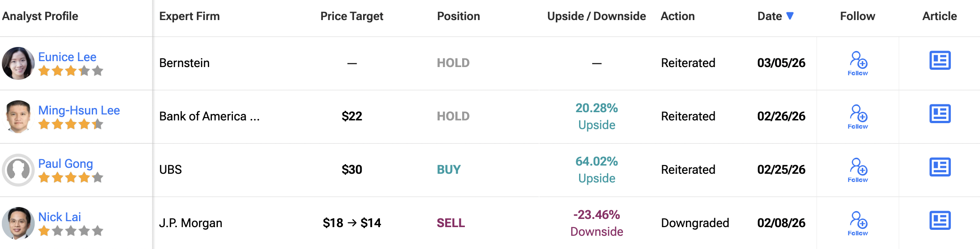Click Nick Lai's profile photo
This screenshot has width=980, height=249.
pyautogui.click(x=18, y=223)
